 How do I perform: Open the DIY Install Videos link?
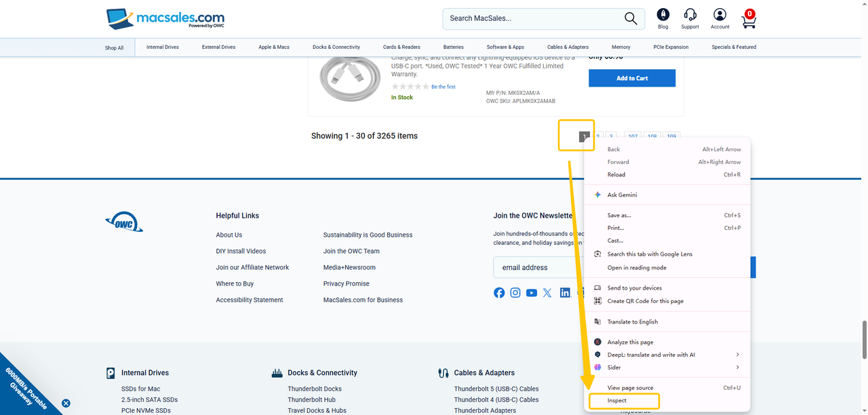point(241,251)
